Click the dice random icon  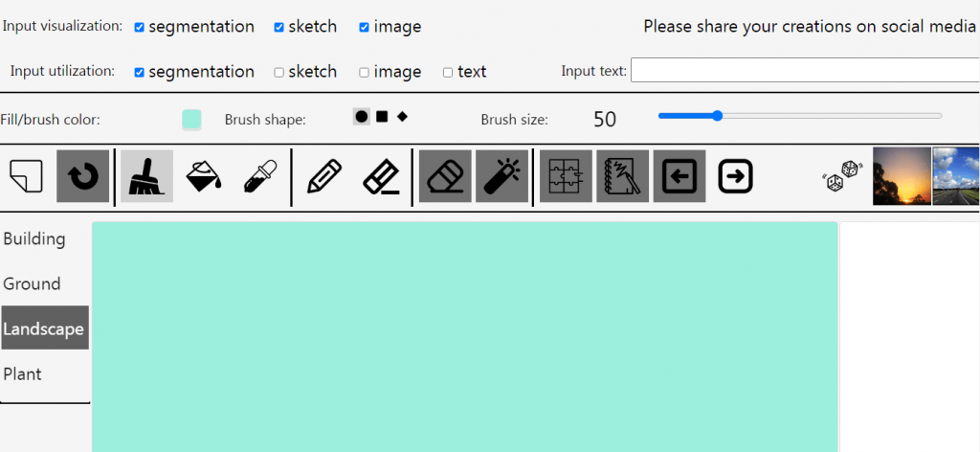pos(840,176)
